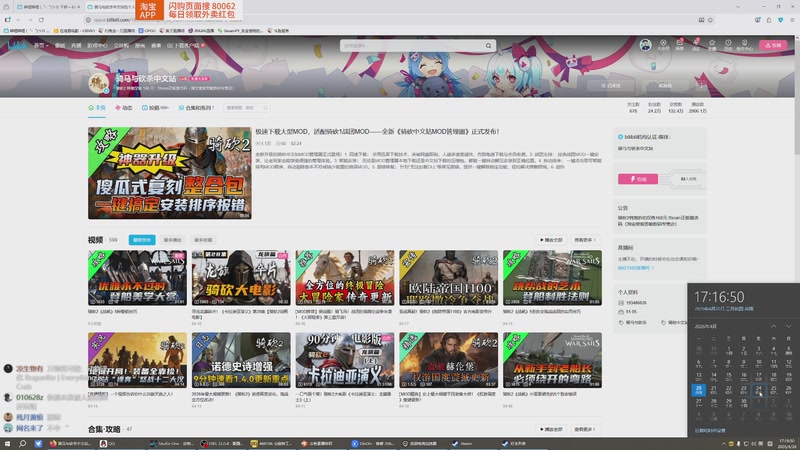Screen dimensions: 800x450
Task: Open 赛事 in the top navigation
Action: click(x=156, y=45)
